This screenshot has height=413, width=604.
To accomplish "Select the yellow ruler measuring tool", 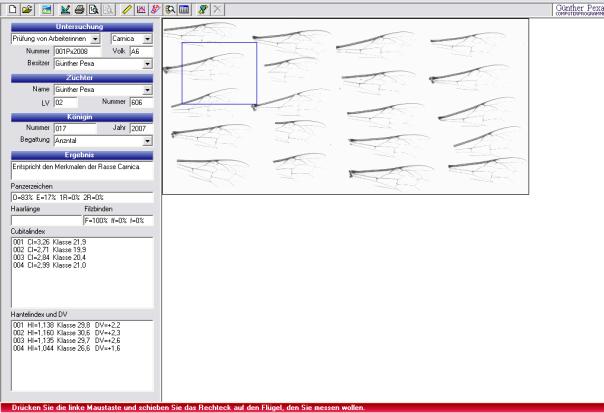I will click(x=128, y=8).
